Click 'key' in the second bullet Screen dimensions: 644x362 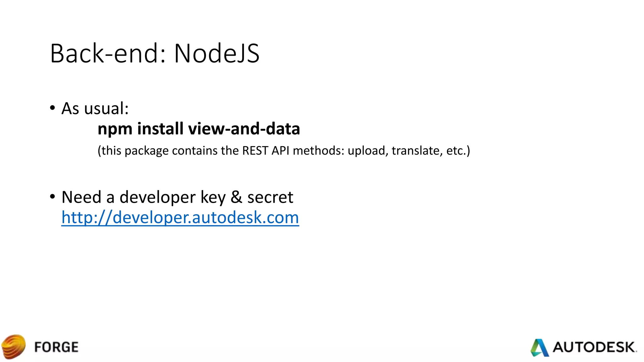click(213, 197)
